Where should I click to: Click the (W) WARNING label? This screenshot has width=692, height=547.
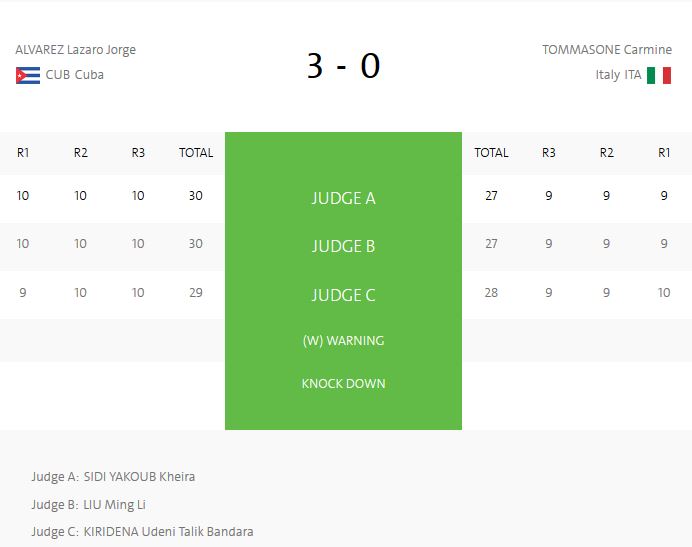coord(343,340)
